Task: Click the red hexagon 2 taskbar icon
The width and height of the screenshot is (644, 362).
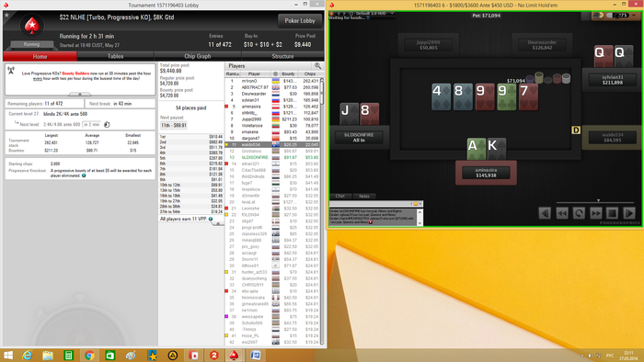Action: 213,356
